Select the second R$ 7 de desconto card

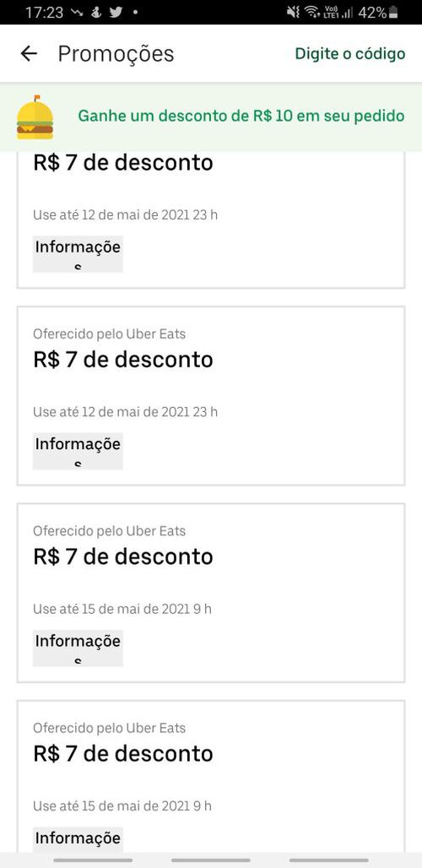pyautogui.click(x=211, y=396)
